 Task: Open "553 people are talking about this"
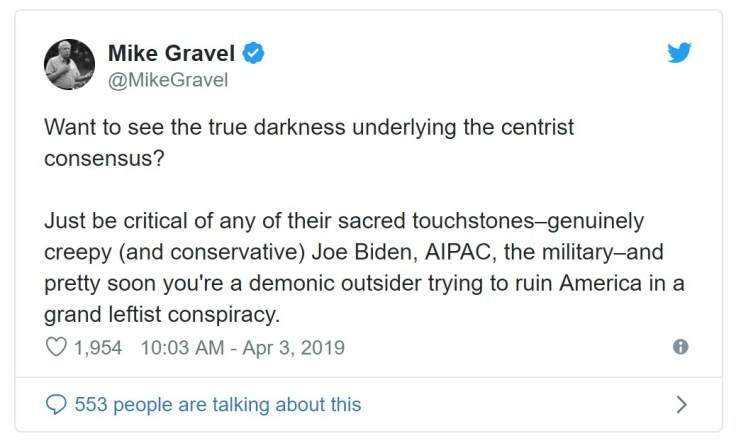[x=218, y=405]
